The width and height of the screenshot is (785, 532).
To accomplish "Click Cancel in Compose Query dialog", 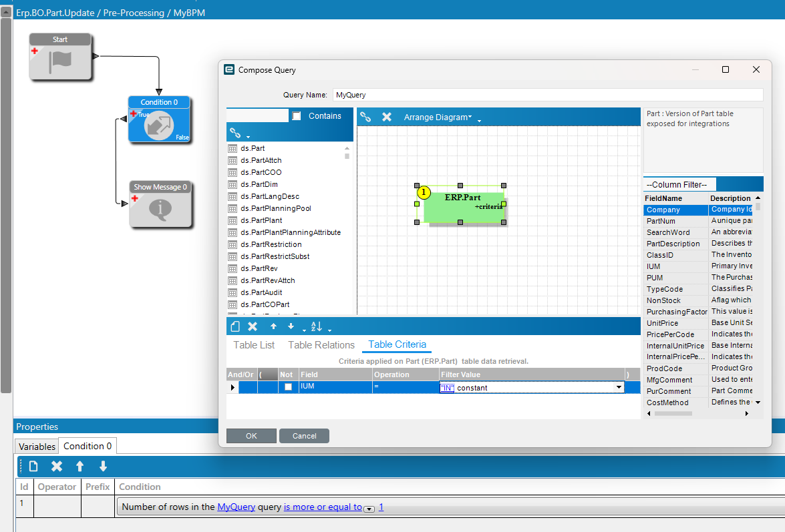I will (x=305, y=436).
